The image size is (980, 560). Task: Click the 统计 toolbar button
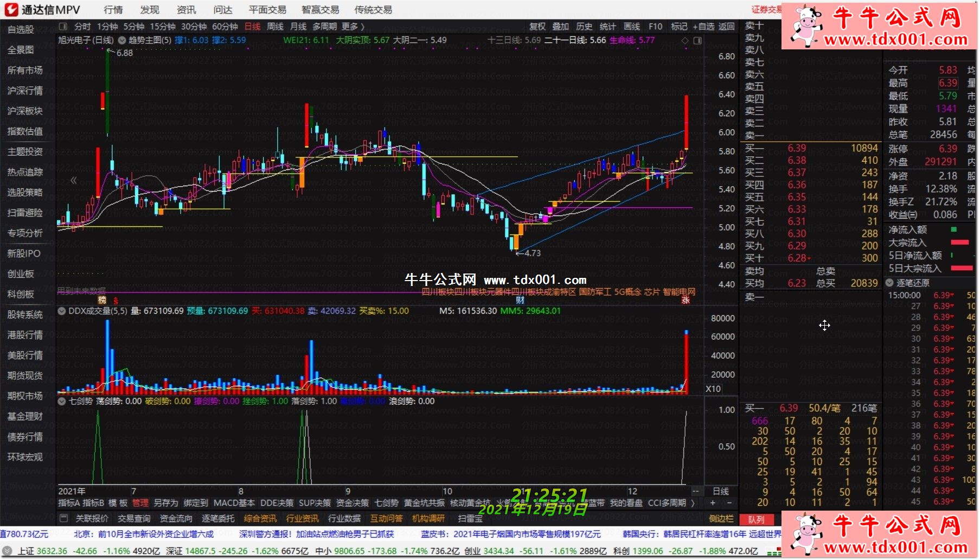(608, 26)
